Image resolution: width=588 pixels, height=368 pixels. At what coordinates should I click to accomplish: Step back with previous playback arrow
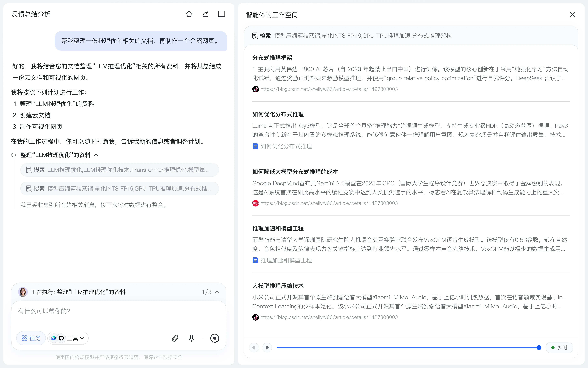(x=254, y=348)
